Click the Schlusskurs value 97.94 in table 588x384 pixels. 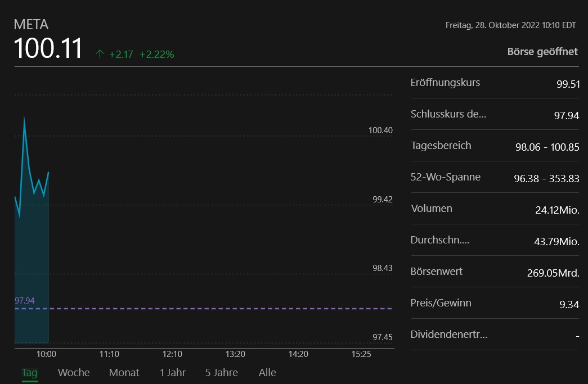[x=567, y=115]
